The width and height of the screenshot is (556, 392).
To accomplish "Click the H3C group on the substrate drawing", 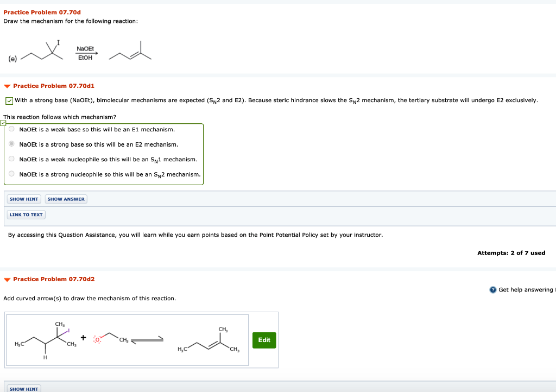I will tap(19, 344).
